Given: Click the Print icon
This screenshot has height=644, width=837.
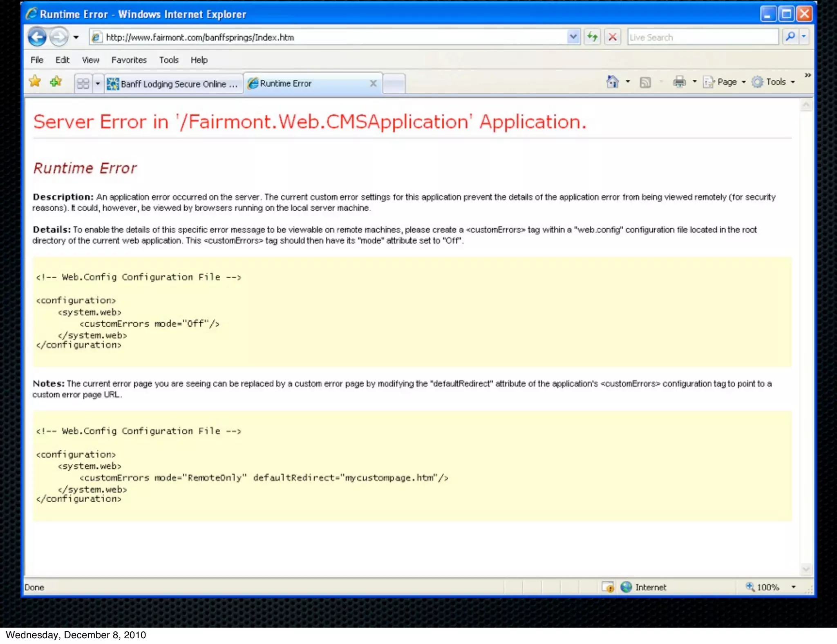Looking at the screenshot, I should 679,82.
